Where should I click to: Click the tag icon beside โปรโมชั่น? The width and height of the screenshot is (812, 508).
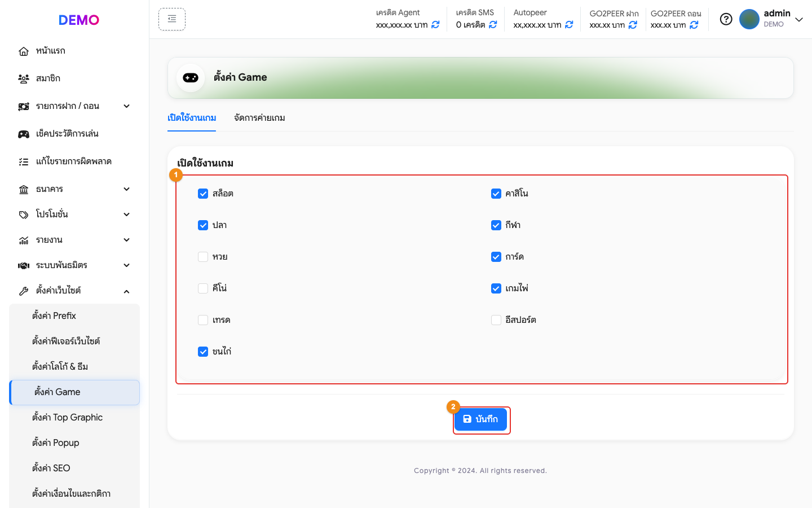[24, 214]
